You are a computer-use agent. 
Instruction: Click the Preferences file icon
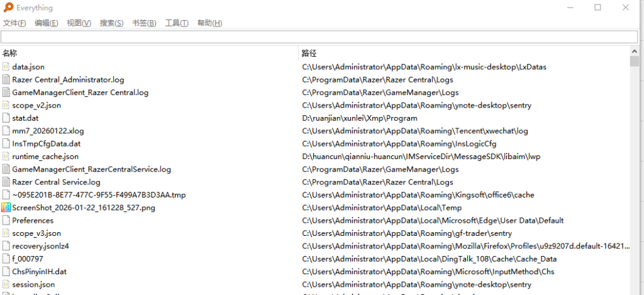pyautogui.click(x=6, y=221)
